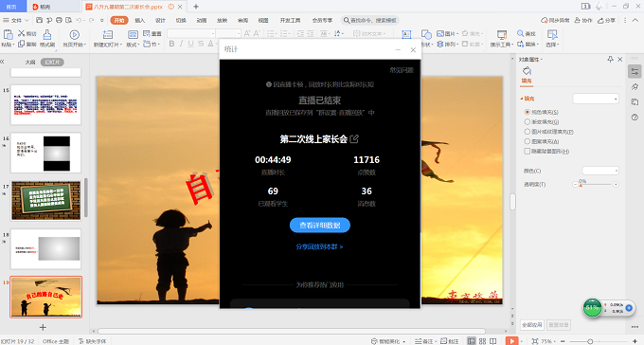Image resolution: width=644 pixels, height=345 pixels.
Task: Click the transparency slider track
Action: tap(595, 185)
